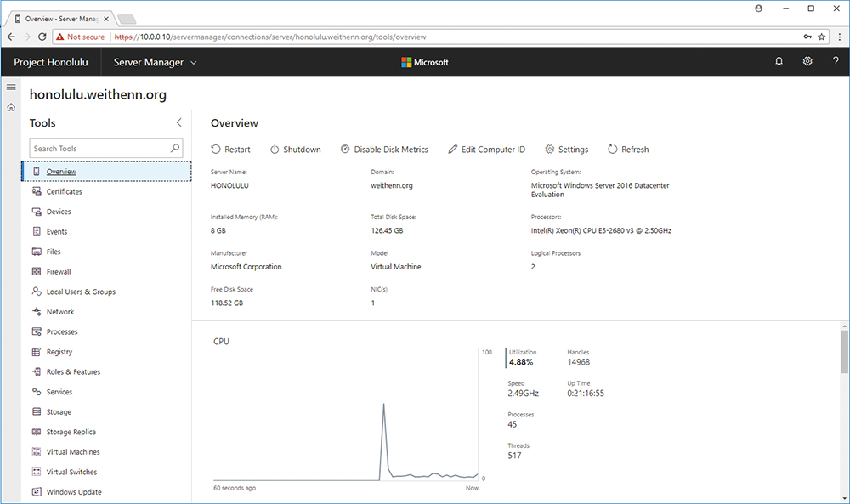Click the Storage Replica tool icon
The width and height of the screenshot is (850, 504).
click(37, 432)
